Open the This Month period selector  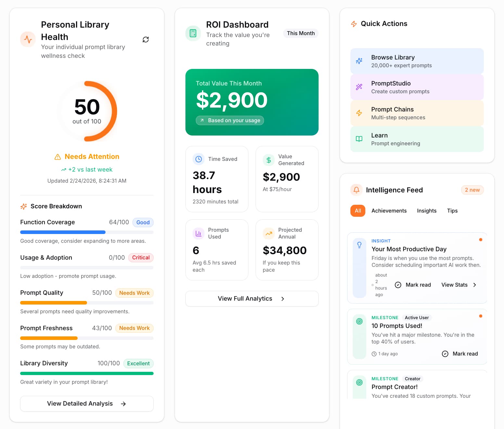tap(300, 33)
